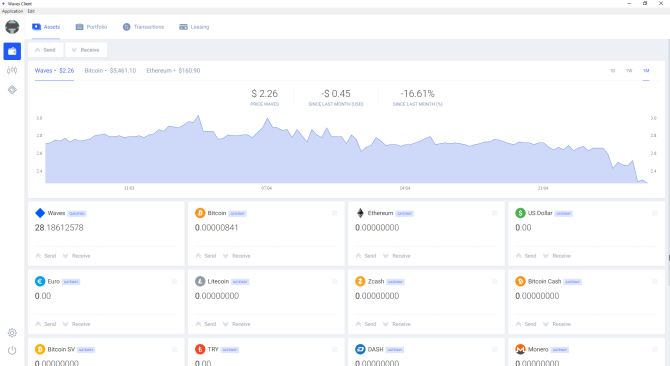This screenshot has width=670, height=366.
Task: Toggle favorite star on Zcash card
Action: (494, 281)
